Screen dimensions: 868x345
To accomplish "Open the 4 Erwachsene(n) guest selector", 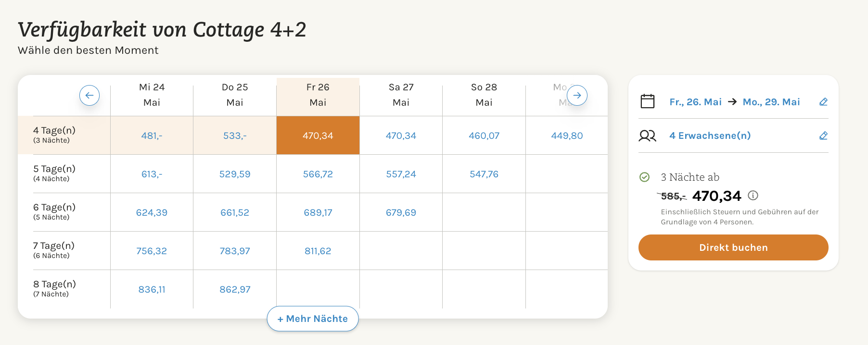I will click(710, 136).
